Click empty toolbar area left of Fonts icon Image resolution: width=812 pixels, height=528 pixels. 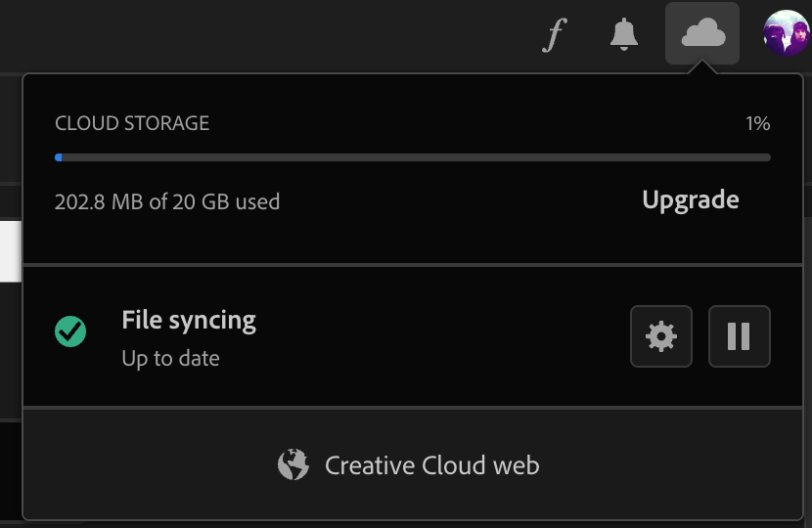click(293, 35)
